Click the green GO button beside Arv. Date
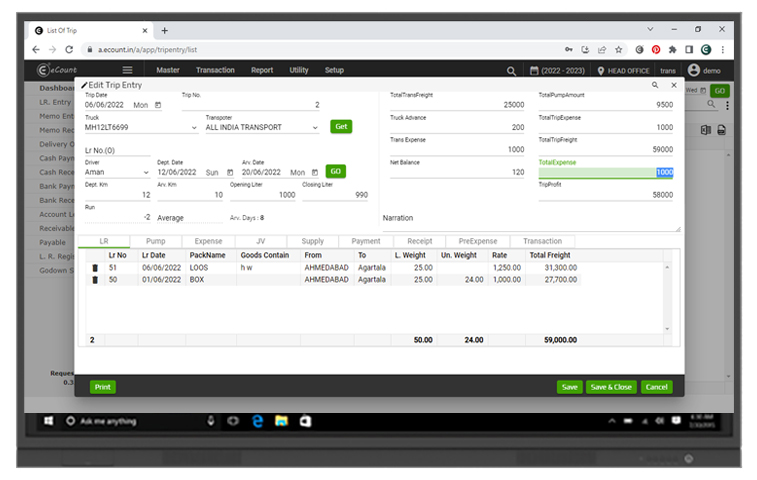This screenshot has width=757, height=480. click(x=336, y=171)
